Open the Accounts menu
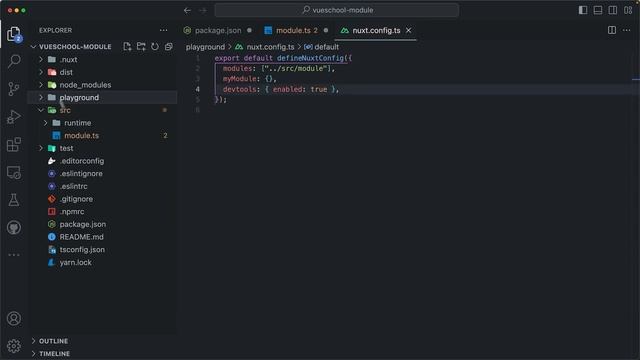This screenshot has width=640, height=360. (x=14, y=318)
